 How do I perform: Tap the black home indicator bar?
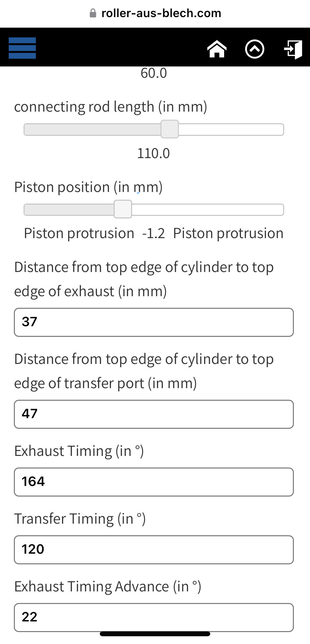click(155, 634)
